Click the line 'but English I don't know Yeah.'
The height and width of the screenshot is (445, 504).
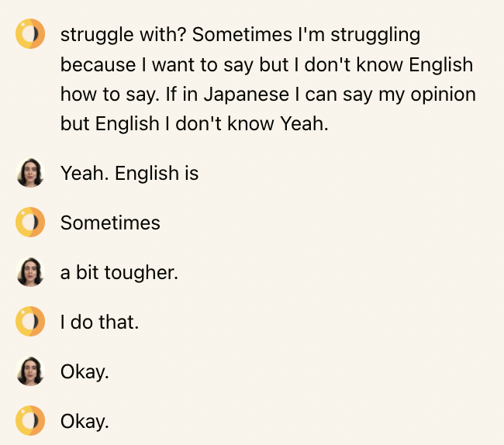click(x=195, y=124)
